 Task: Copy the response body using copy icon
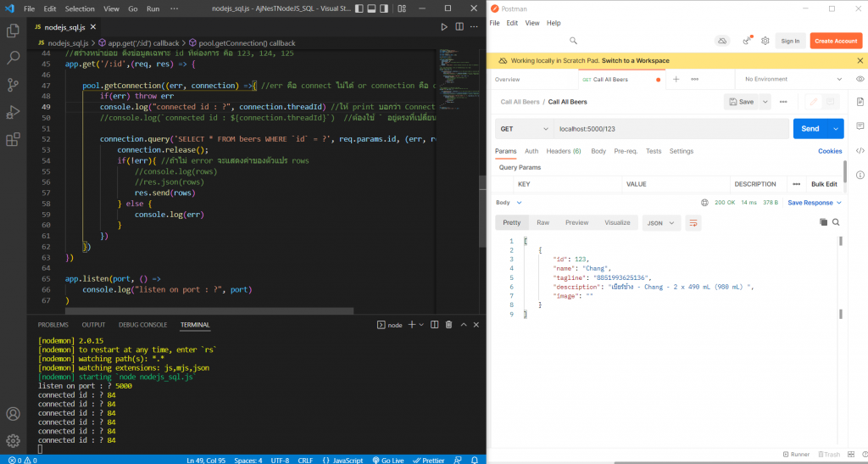click(x=822, y=222)
